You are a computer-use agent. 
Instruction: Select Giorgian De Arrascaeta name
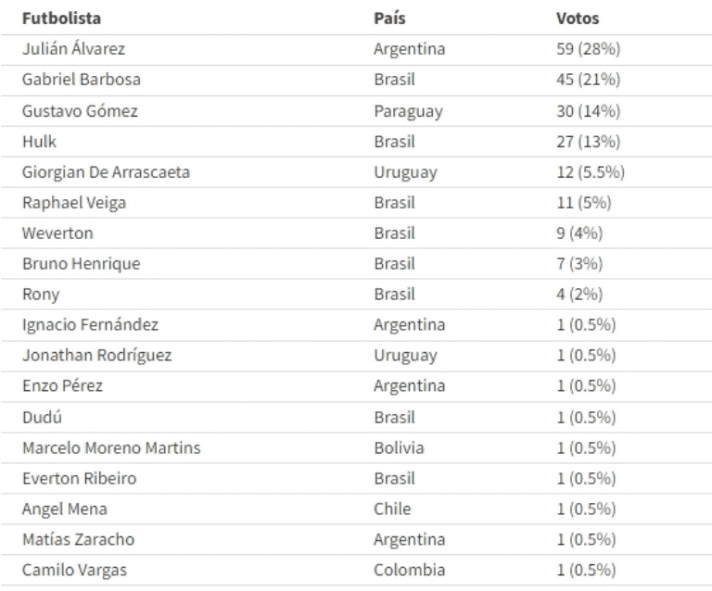click(x=106, y=172)
